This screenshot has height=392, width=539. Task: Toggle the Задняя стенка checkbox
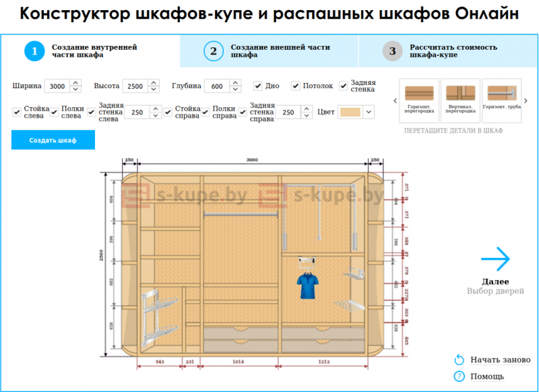(343, 86)
